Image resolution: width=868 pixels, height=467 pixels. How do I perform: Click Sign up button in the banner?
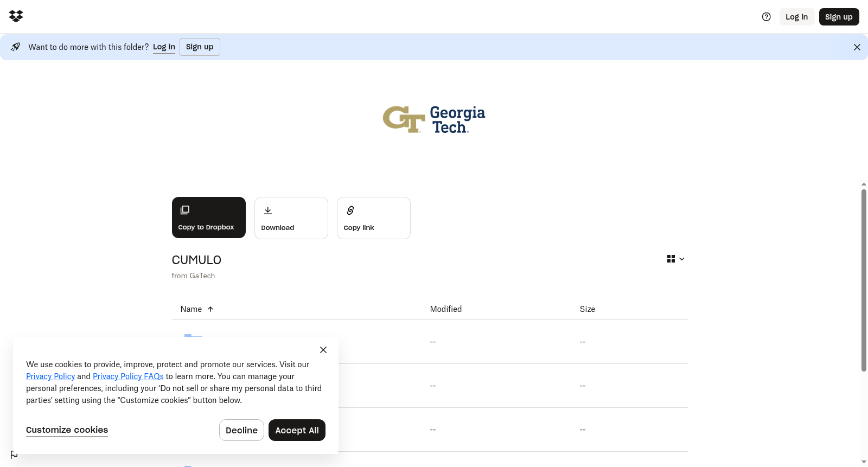tap(200, 47)
